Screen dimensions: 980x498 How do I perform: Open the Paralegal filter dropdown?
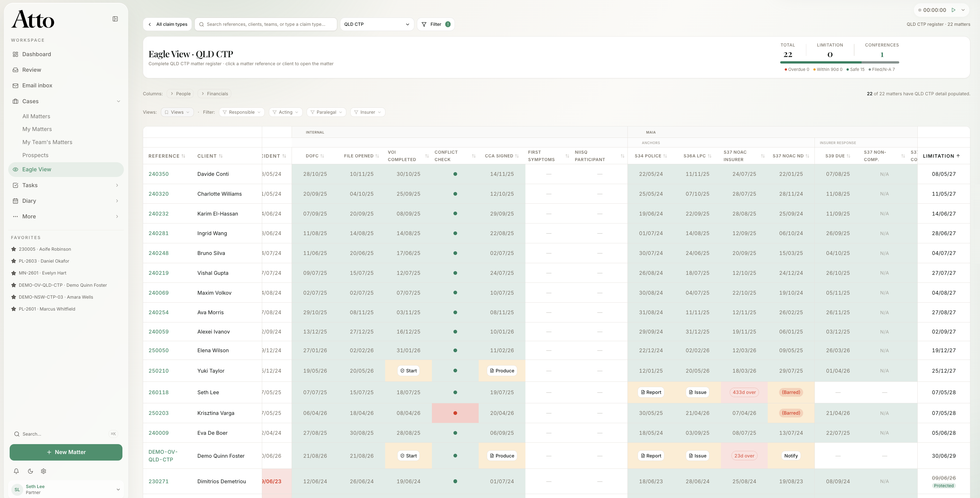[x=326, y=112]
